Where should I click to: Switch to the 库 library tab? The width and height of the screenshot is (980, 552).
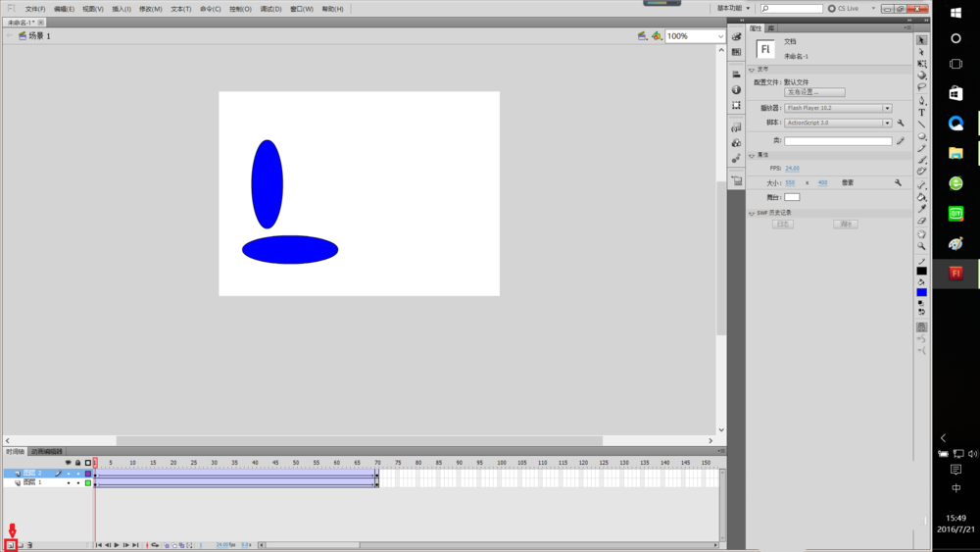pos(771,28)
